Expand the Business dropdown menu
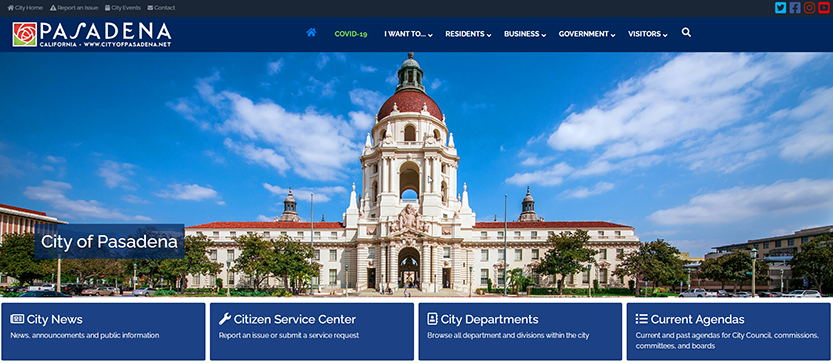 point(525,34)
